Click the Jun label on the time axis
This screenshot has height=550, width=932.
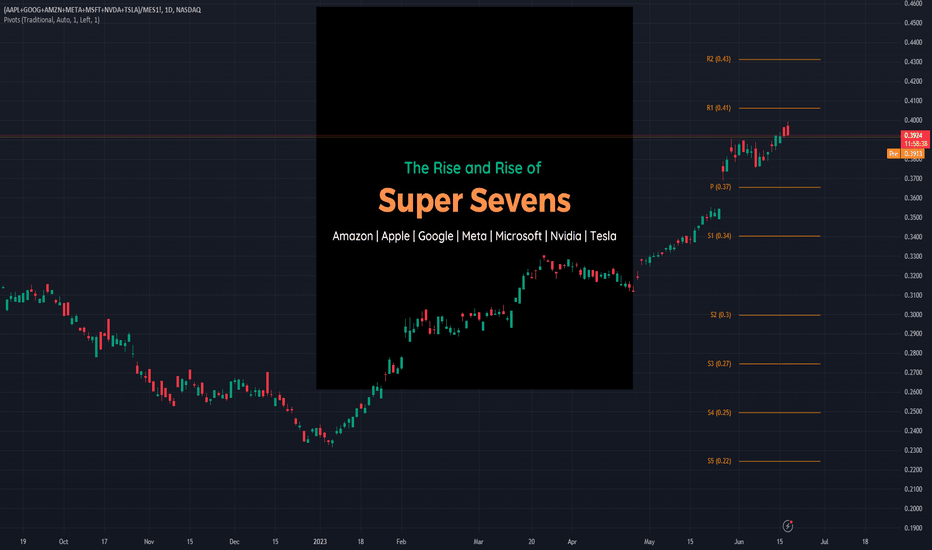(739, 542)
